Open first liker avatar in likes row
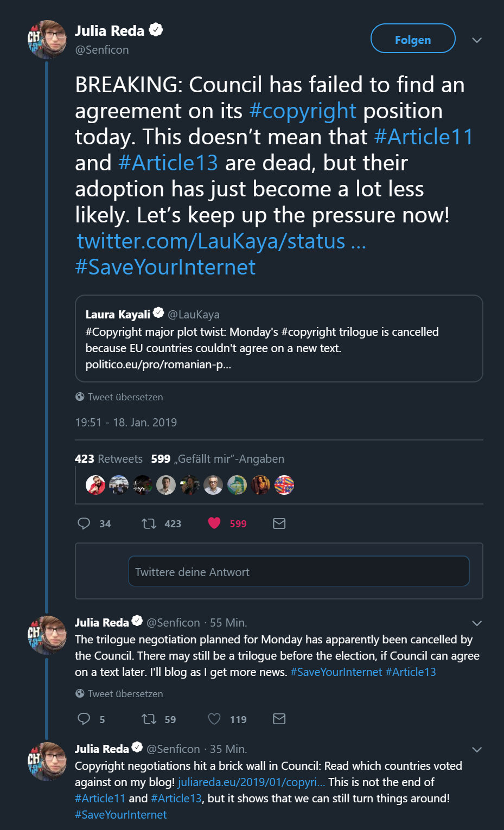The width and height of the screenshot is (504, 830). click(x=95, y=484)
